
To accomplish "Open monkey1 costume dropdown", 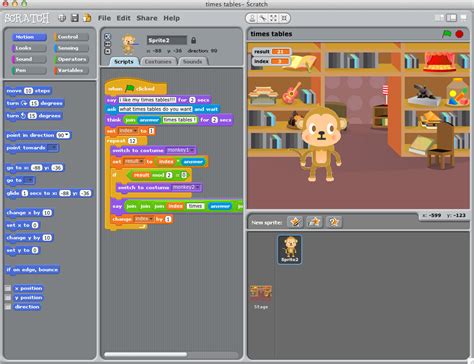I will click(x=192, y=150).
